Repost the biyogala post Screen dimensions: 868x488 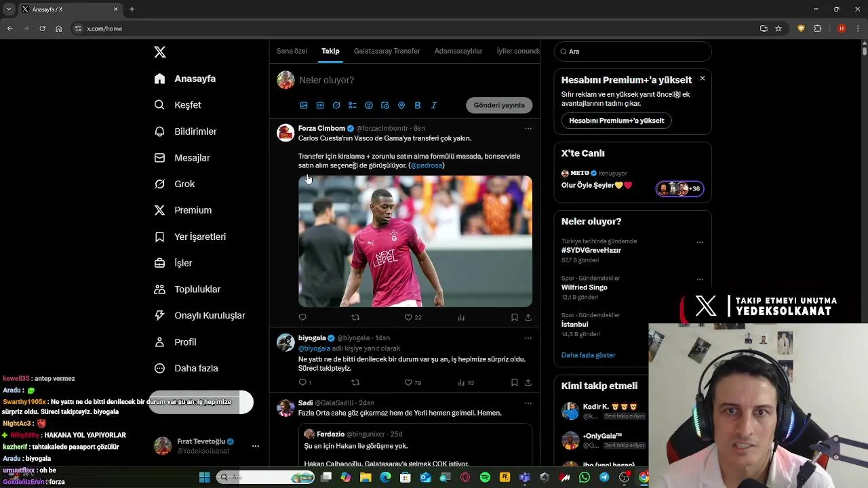(355, 382)
